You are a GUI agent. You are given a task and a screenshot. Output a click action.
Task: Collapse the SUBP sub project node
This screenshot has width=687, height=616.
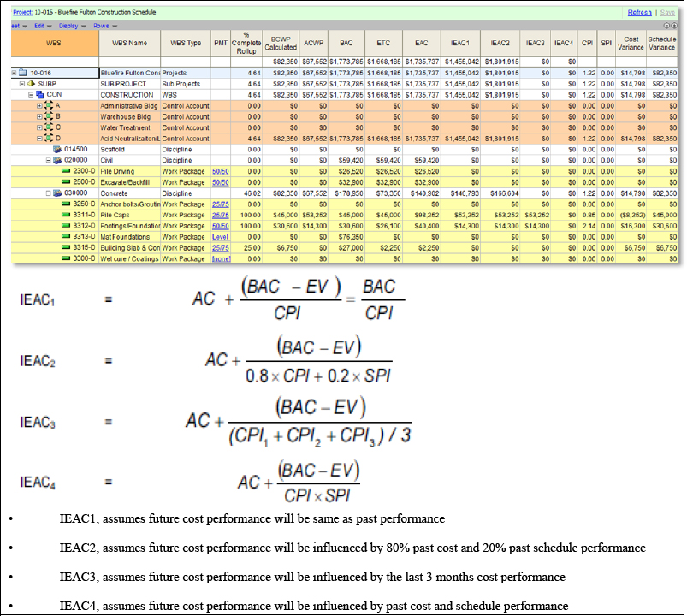pyautogui.click(x=22, y=84)
